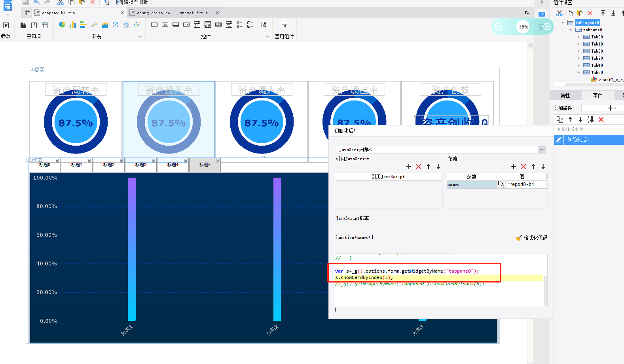This screenshot has width=624, height=364.
Task: Click the sort events icon
Action: tap(591, 119)
